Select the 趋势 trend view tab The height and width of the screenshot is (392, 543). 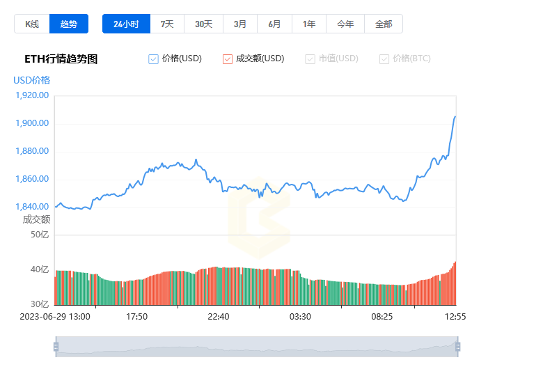[69, 24]
